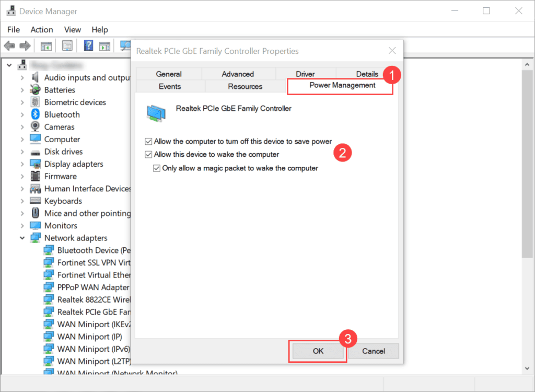Uncheck allow this device to wake the computer
The image size is (535, 392).
pos(148,155)
